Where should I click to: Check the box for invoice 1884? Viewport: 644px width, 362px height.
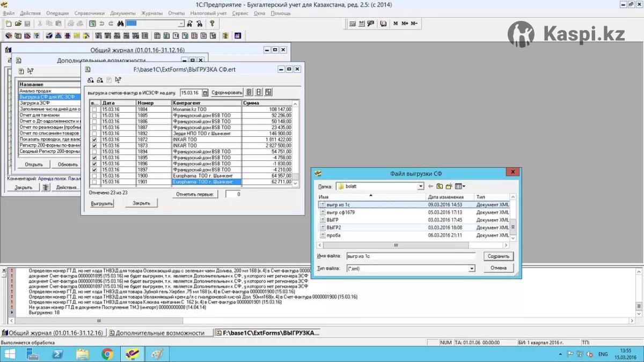pyautogui.click(x=94, y=109)
